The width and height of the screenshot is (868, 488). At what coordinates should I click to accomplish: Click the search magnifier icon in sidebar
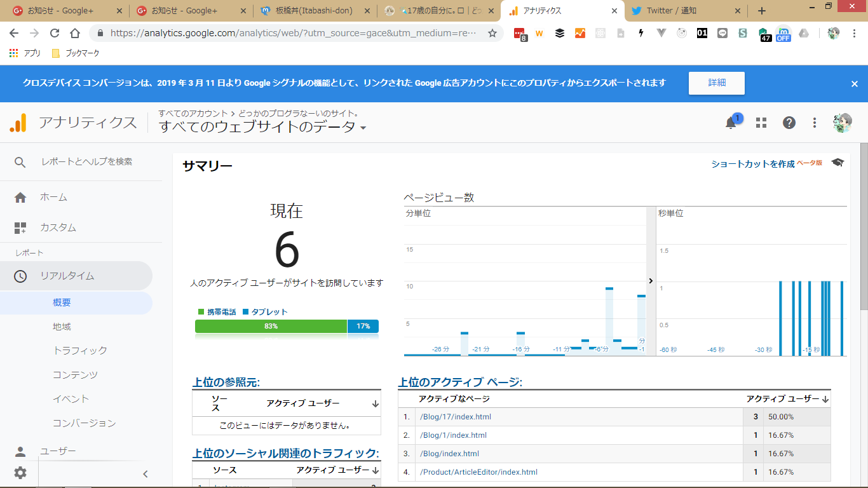(20, 162)
